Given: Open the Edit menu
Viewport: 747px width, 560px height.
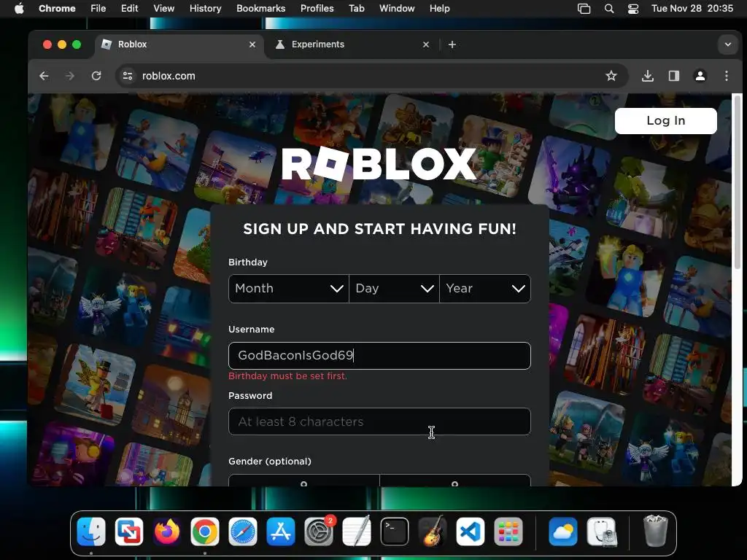Looking at the screenshot, I should 129,8.
